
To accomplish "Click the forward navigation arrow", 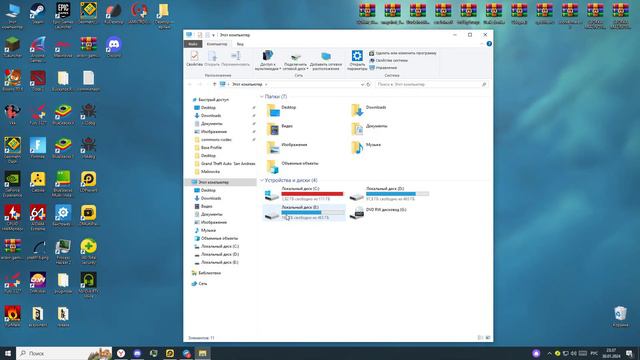I will click(200, 84).
